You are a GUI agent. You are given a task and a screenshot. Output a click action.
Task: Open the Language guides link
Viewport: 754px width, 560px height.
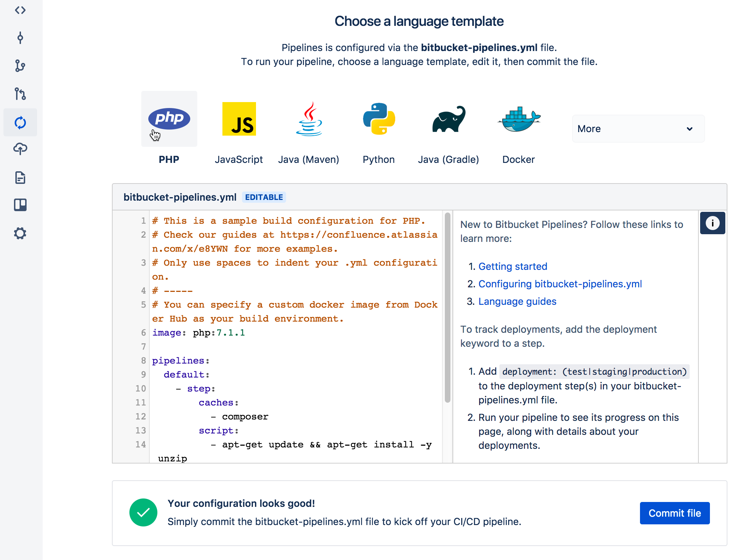(517, 301)
